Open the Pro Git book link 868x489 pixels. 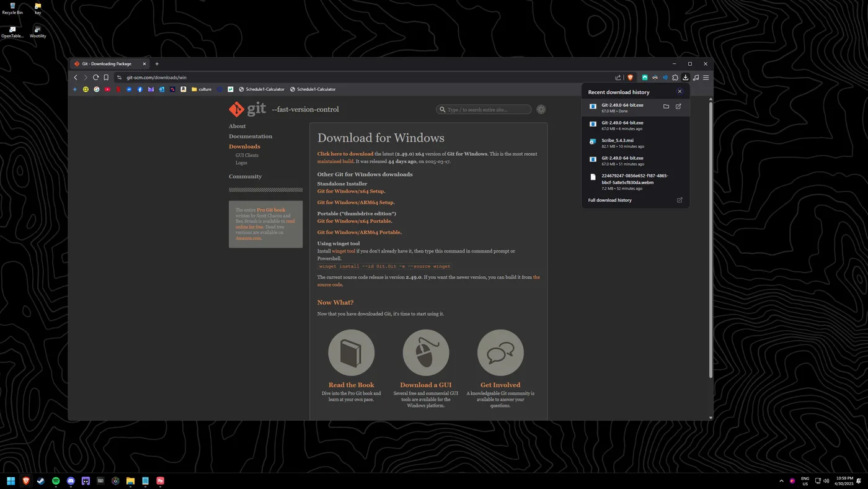click(271, 210)
